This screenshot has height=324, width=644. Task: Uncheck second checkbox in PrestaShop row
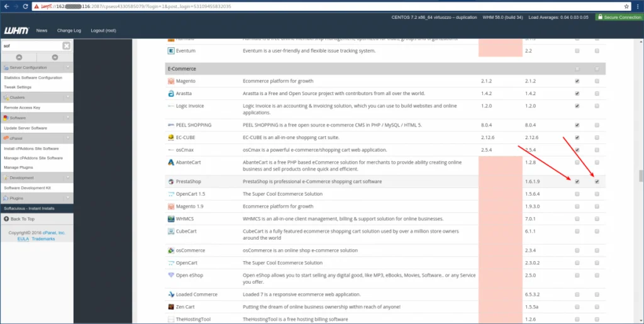597,182
